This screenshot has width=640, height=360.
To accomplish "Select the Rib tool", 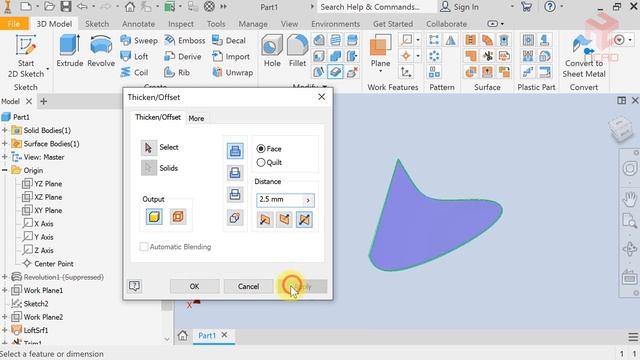I will tap(177, 72).
